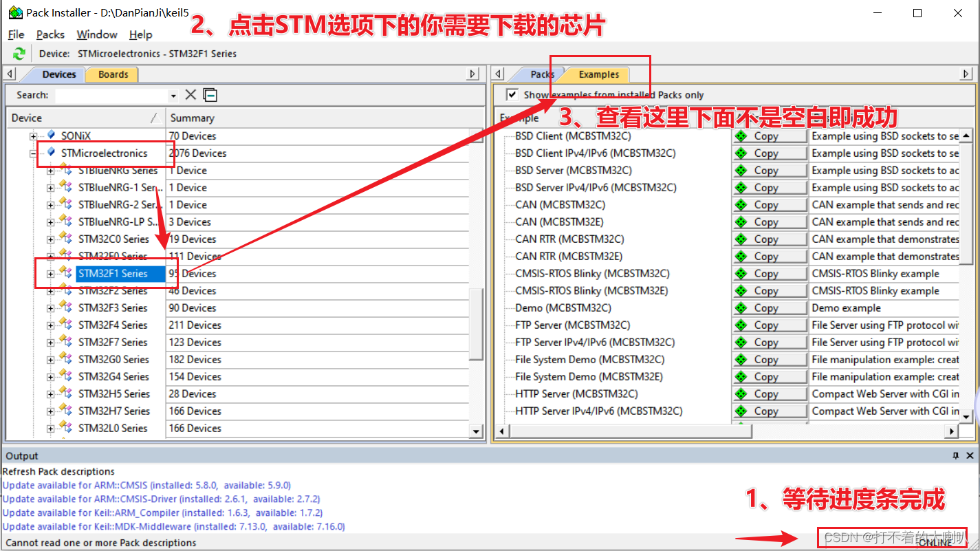Expand the STM32F1 Series node

pyautogui.click(x=50, y=274)
